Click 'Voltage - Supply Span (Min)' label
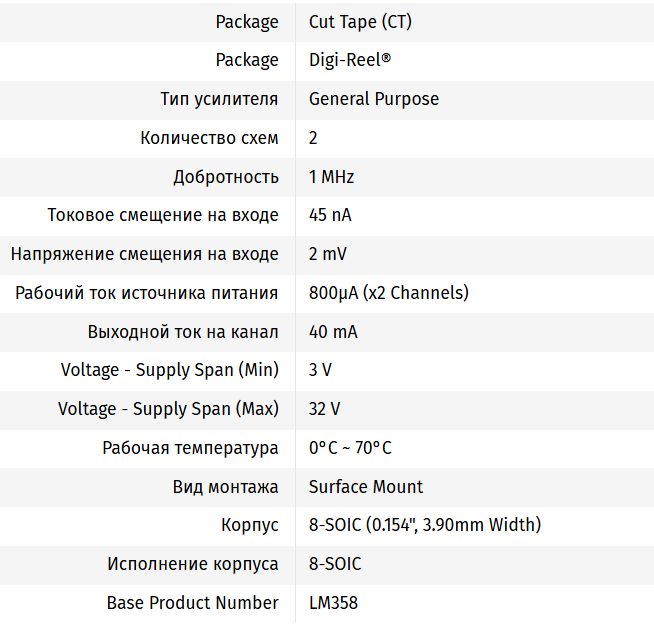 [170, 370]
